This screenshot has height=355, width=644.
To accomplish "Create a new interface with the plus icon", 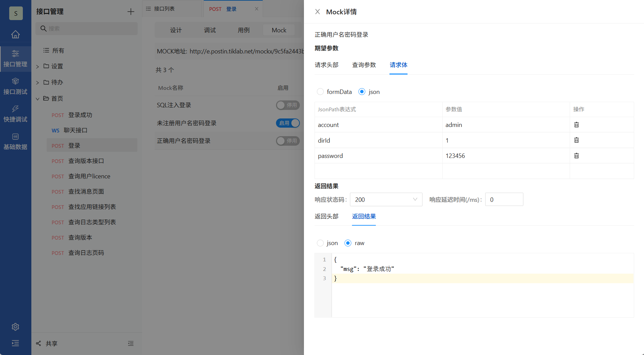I will tap(131, 11).
